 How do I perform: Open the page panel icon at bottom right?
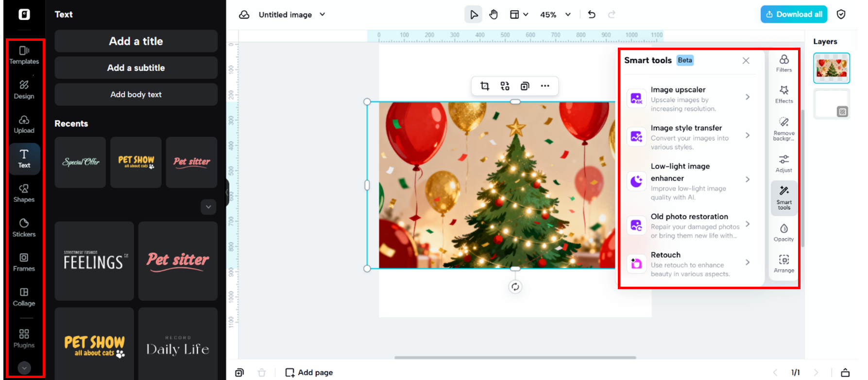point(845,373)
